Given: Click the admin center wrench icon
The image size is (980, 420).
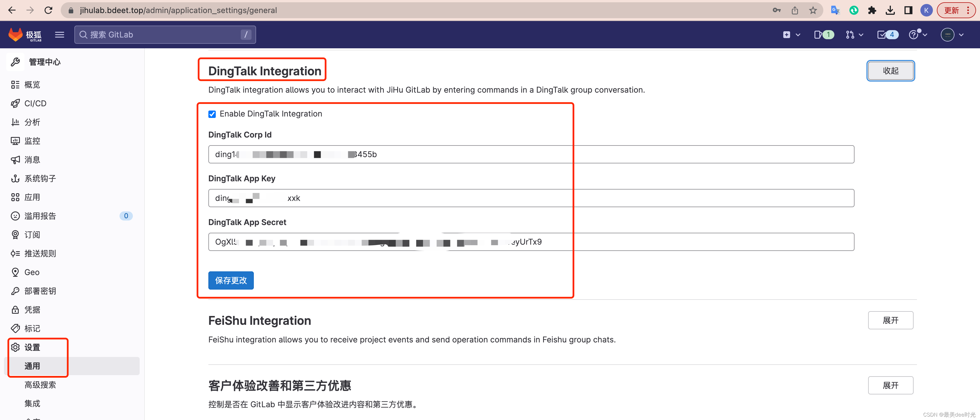Looking at the screenshot, I should click(15, 62).
